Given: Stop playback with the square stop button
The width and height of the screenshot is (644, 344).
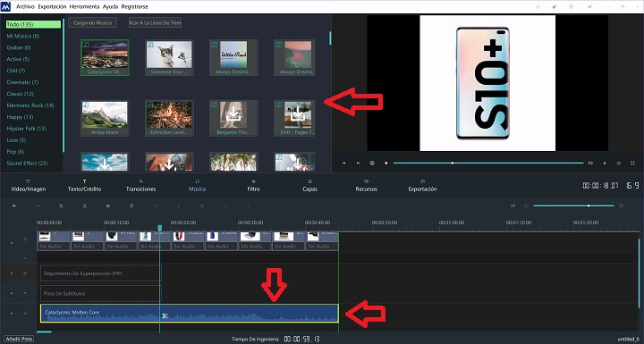Looking at the screenshot, I should (x=386, y=163).
